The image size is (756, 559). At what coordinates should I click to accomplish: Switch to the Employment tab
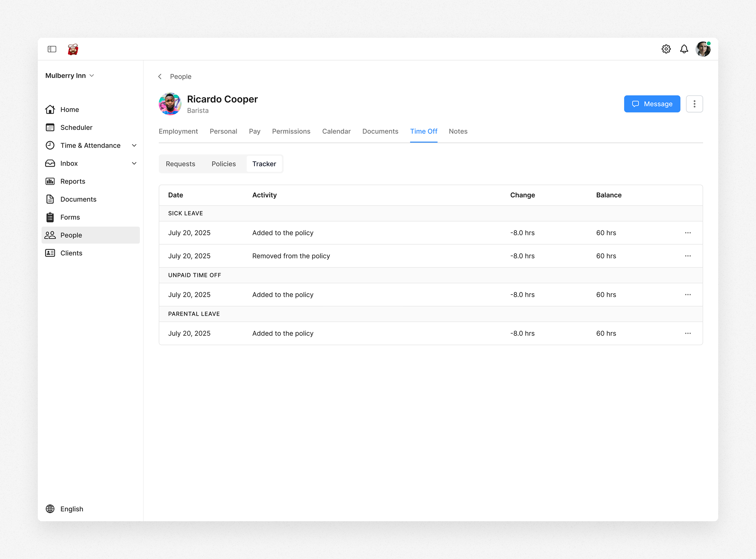point(178,131)
